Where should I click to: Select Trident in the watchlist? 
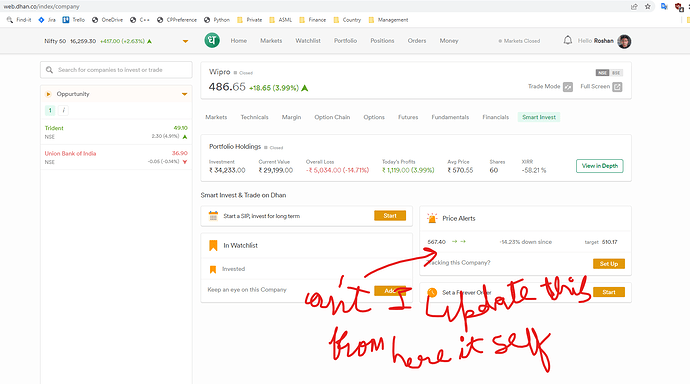[x=116, y=132]
